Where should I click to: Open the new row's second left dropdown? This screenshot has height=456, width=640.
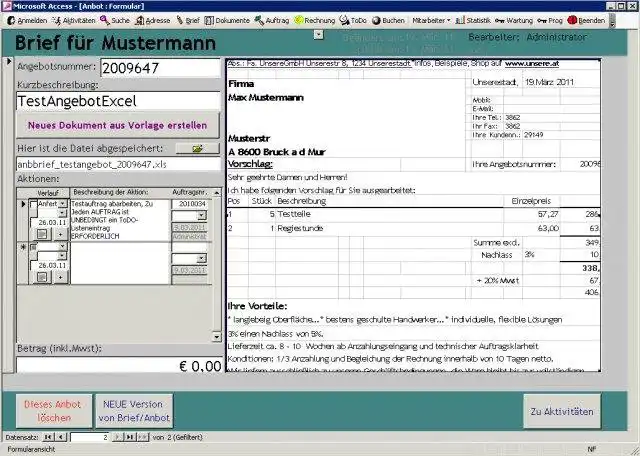[x=62, y=256]
